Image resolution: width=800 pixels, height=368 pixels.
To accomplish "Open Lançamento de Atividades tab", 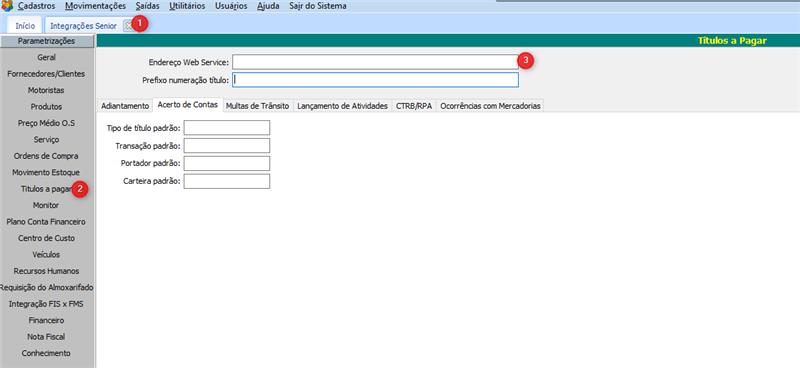I will (x=342, y=106).
